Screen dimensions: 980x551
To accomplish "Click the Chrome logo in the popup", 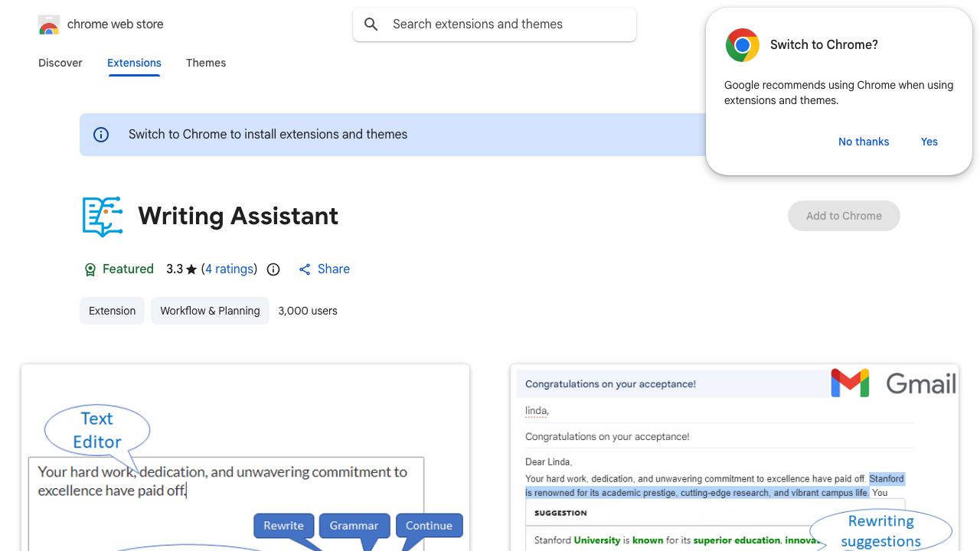I will pyautogui.click(x=743, y=45).
